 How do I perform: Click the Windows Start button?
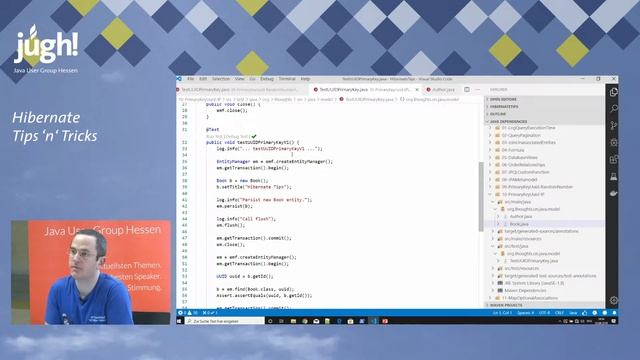pyautogui.click(x=179, y=321)
